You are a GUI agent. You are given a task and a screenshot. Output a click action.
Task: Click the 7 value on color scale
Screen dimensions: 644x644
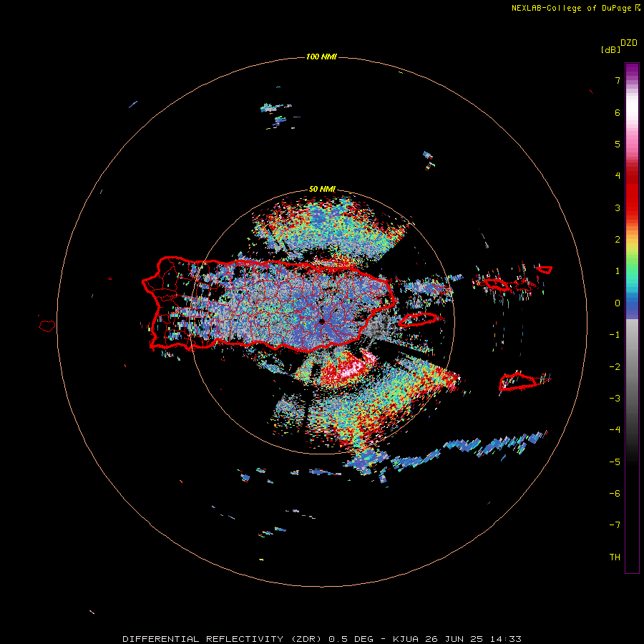(618, 80)
